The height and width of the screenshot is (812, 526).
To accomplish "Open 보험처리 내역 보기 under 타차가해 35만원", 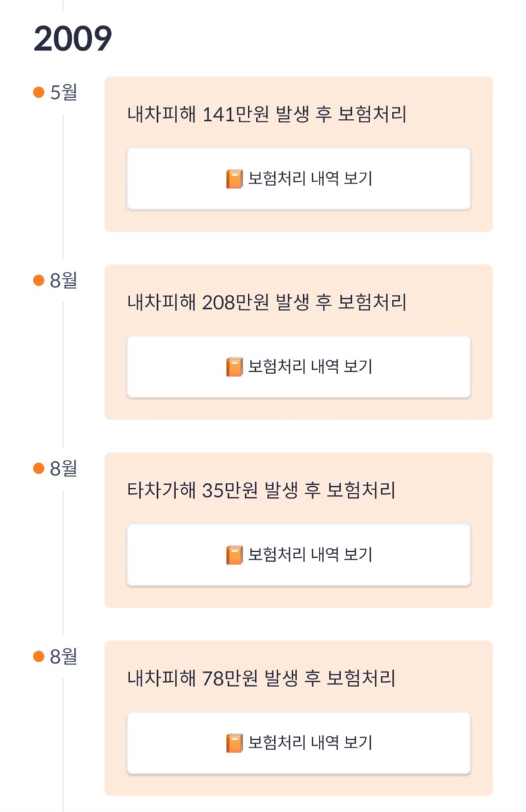I will click(299, 555).
